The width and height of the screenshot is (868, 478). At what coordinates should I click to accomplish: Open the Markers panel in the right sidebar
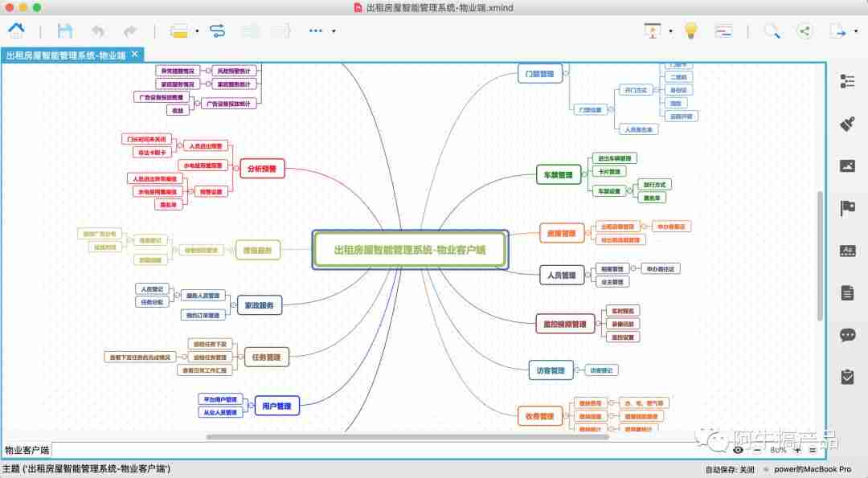[848, 207]
